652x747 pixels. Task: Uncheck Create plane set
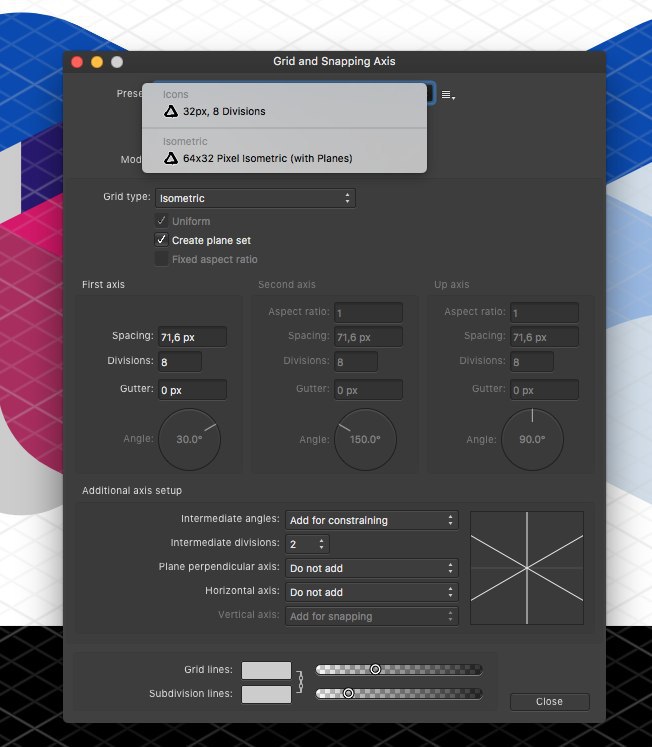161,240
